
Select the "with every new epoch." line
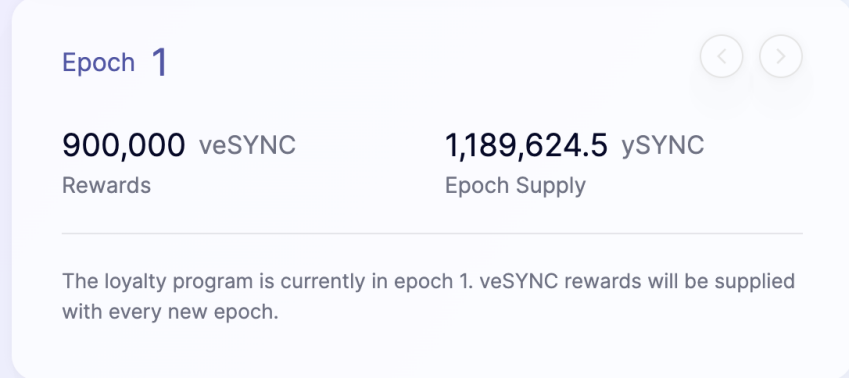(x=171, y=312)
